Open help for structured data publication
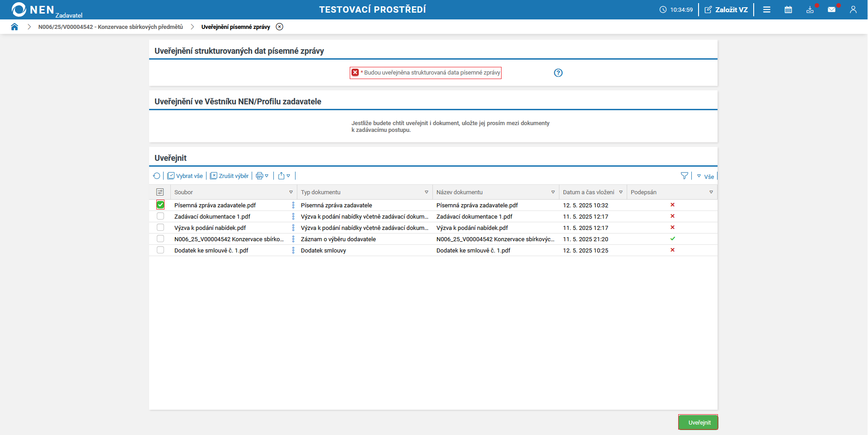Screen dimensions: 868x435 [x=558, y=73]
